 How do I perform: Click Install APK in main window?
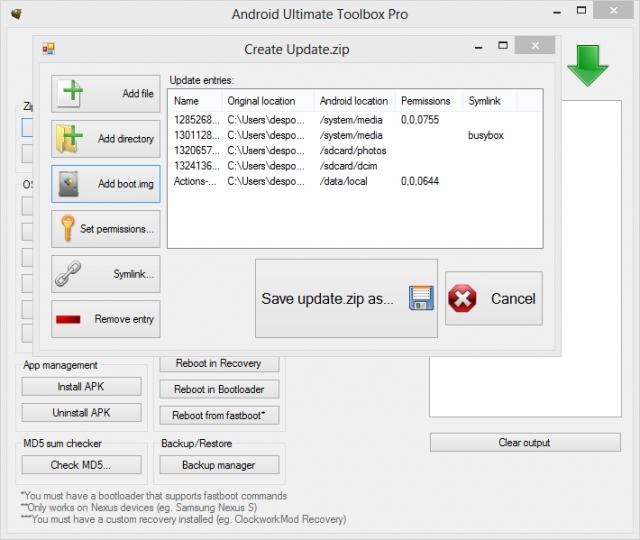[82, 387]
